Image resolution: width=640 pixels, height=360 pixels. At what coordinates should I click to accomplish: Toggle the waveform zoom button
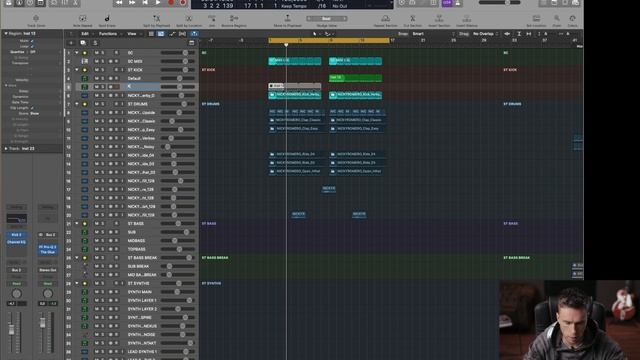pos(507,34)
